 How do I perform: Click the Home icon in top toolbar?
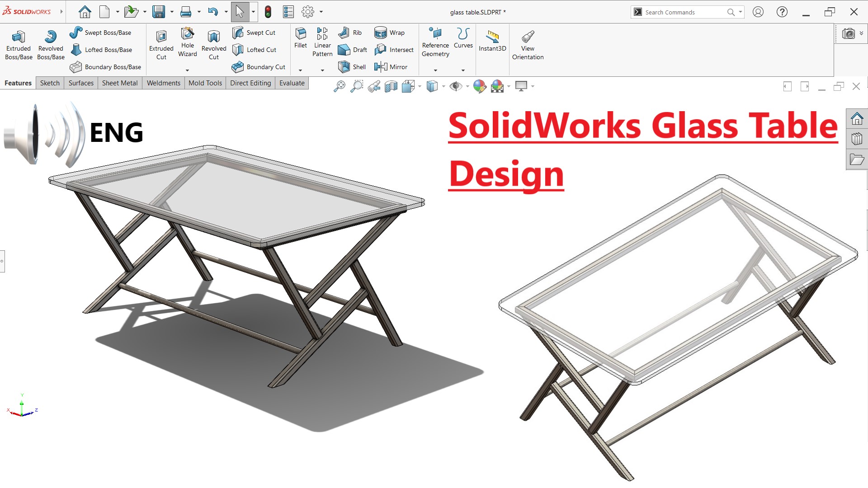click(85, 12)
